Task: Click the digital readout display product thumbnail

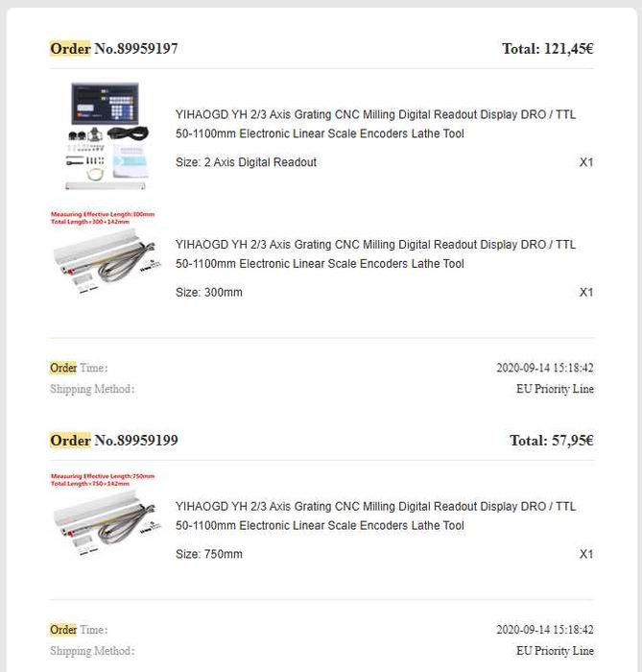Action: pyautogui.click(x=107, y=134)
